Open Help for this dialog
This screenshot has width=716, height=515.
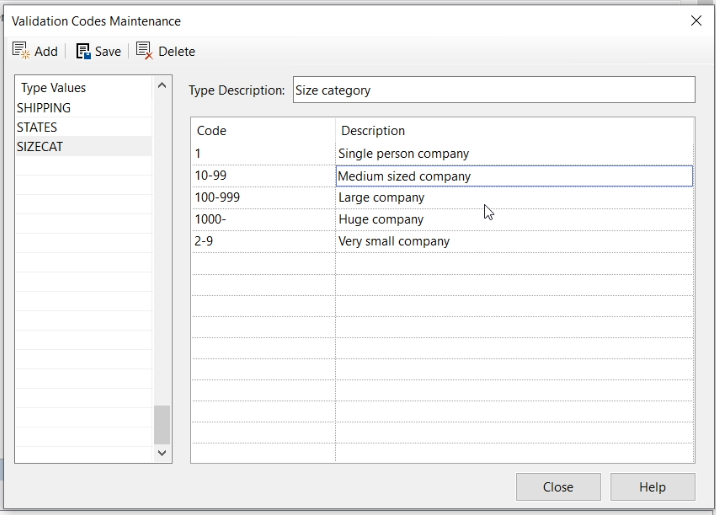click(652, 487)
